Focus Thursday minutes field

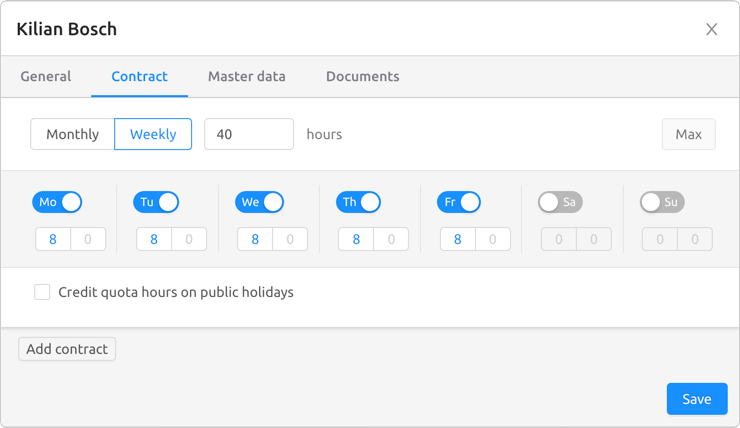391,239
